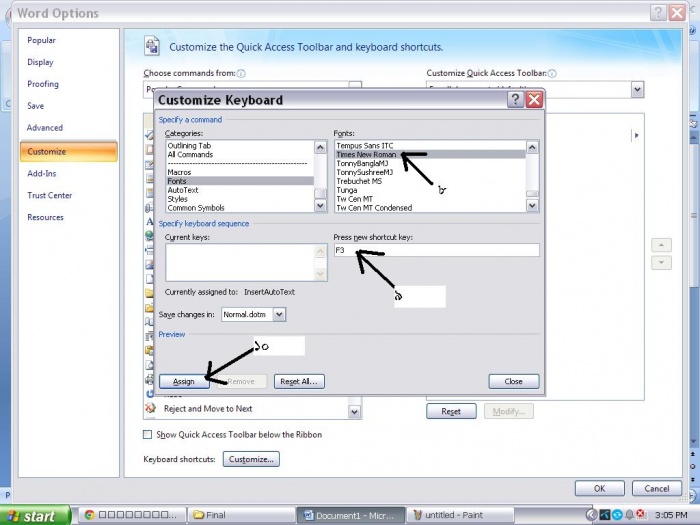Viewport: 700px width, 525px height.
Task: Click Categories list scroll down arrow
Action: tap(321, 205)
